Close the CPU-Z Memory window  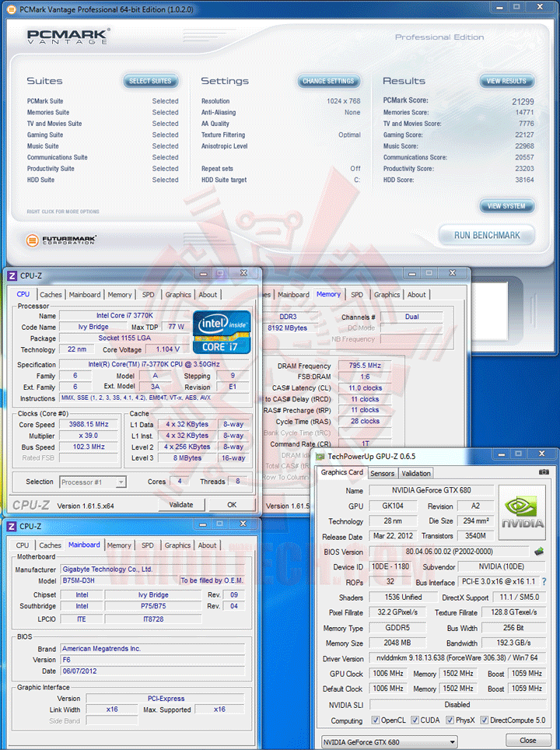pos(453,273)
